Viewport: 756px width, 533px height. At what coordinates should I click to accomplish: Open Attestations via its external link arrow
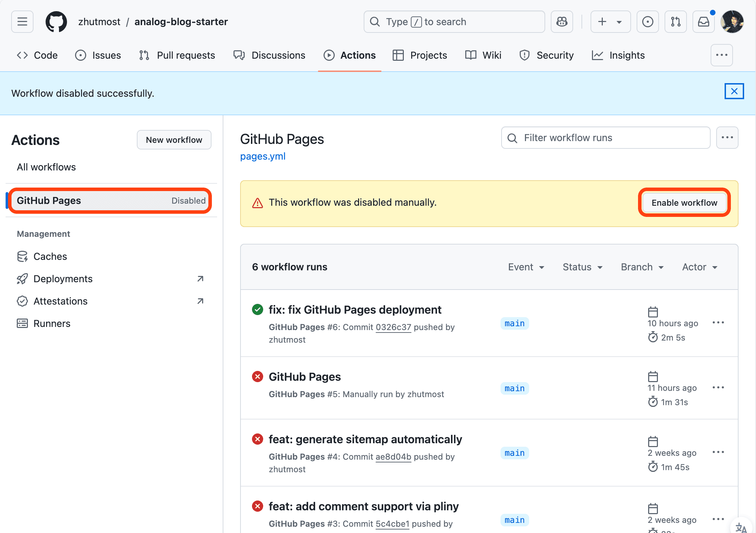(200, 301)
